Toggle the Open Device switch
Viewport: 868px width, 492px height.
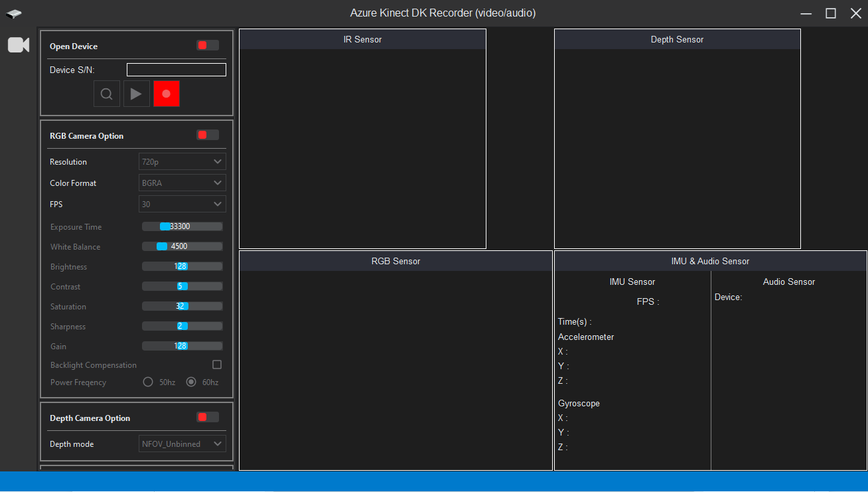pyautogui.click(x=207, y=45)
